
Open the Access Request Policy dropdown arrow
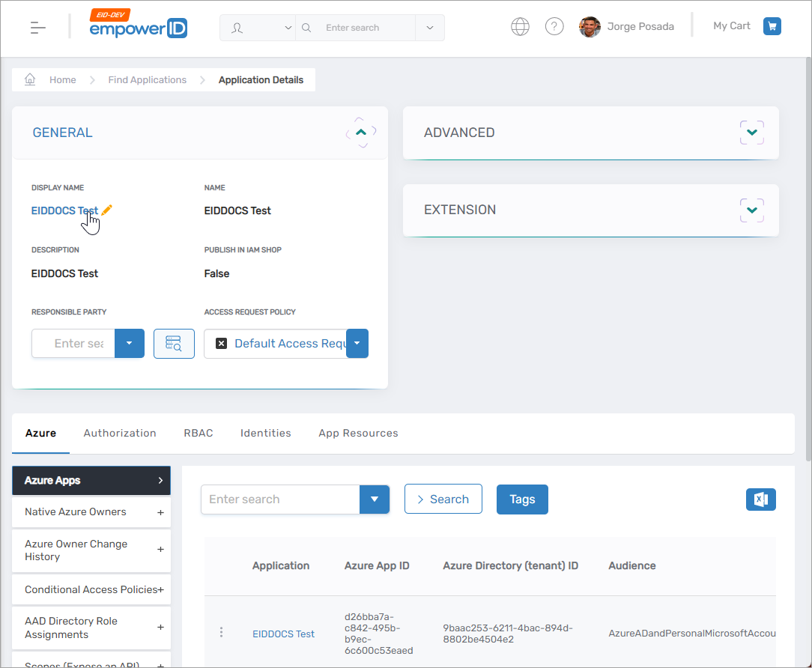(x=357, y=344)
